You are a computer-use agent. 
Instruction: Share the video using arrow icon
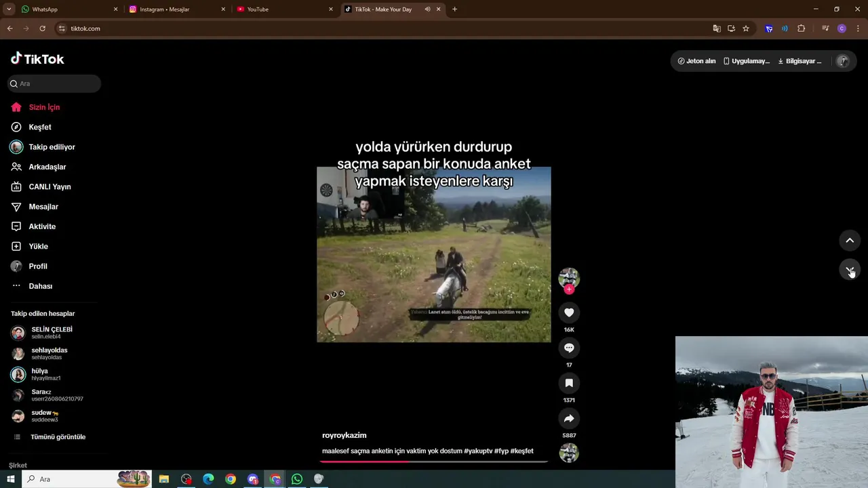569,418
